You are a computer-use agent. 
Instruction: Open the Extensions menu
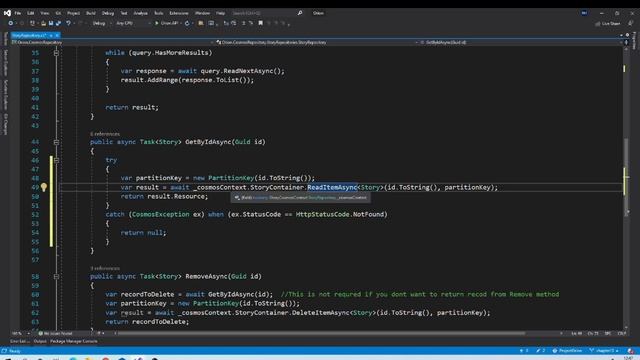pos(179,13)
